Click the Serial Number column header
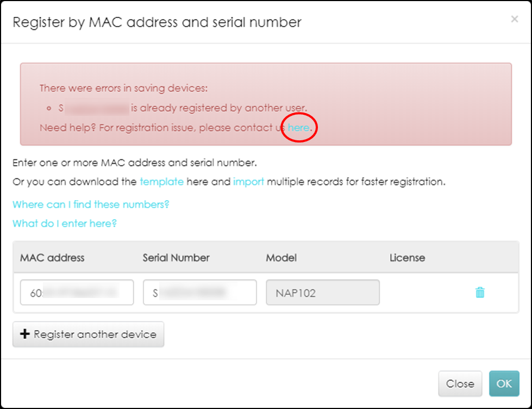 click(176, 257)
